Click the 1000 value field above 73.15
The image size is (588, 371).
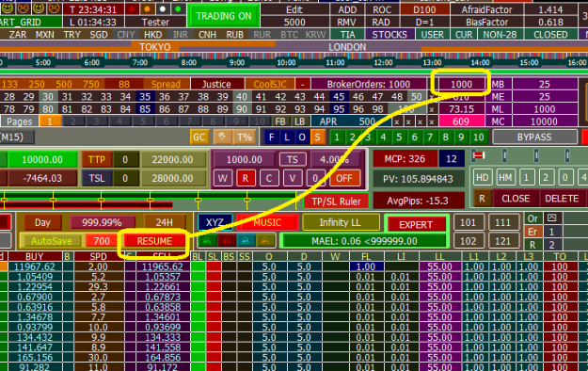462,84
